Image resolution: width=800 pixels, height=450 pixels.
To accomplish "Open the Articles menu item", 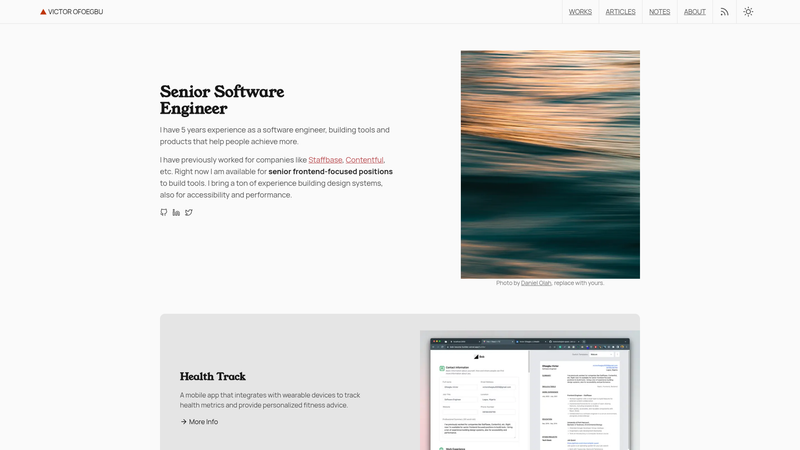I will (620, 12).
